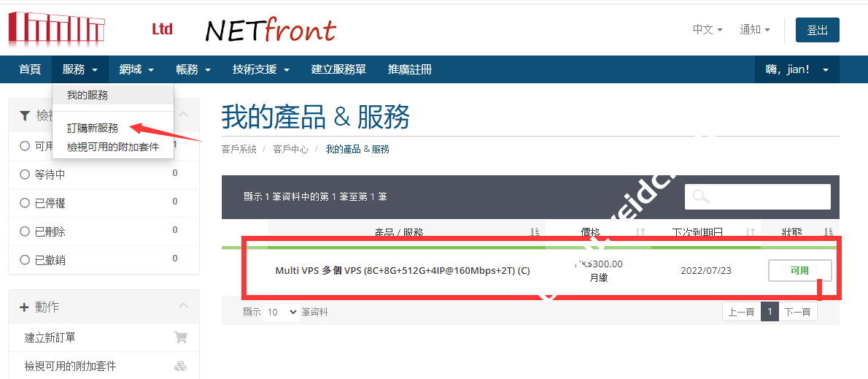The image size is (868, 379).
Task: Sort by 狀態 column sort icon
Action: (829, 233)
